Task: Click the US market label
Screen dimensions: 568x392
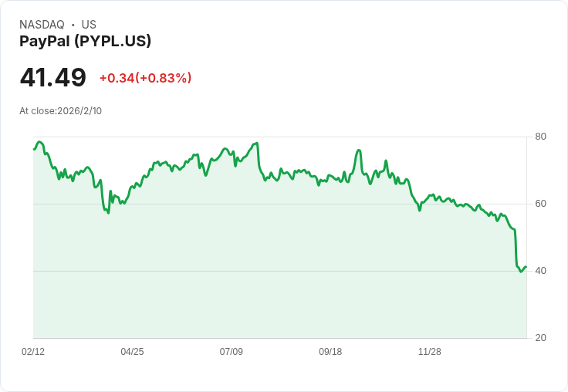Action: coord(89,25)
